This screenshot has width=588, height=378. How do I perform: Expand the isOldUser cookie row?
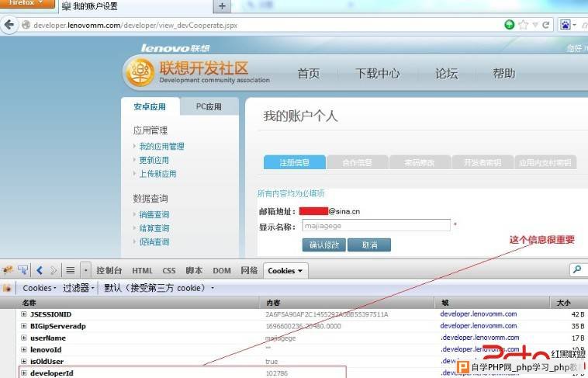[24, 361]
